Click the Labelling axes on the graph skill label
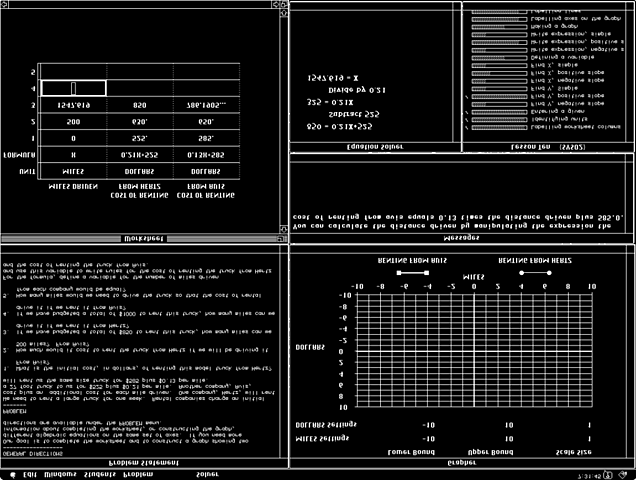636x480 pixels. pos(576,19)
